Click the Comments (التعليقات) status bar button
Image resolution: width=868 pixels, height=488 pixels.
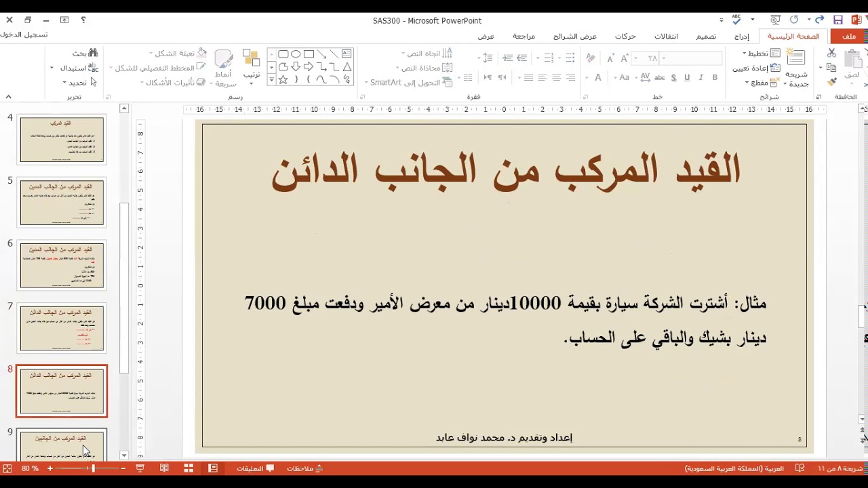(255, 468)
